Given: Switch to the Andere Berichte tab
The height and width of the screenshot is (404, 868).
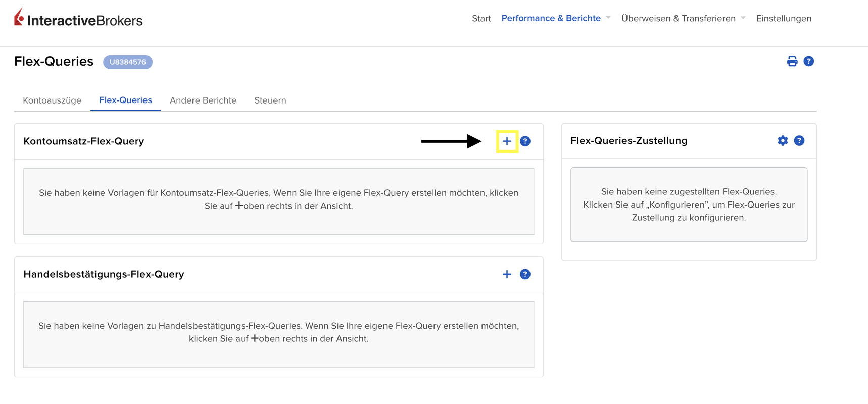Looking at the screenshot, I should coord(203,100).
